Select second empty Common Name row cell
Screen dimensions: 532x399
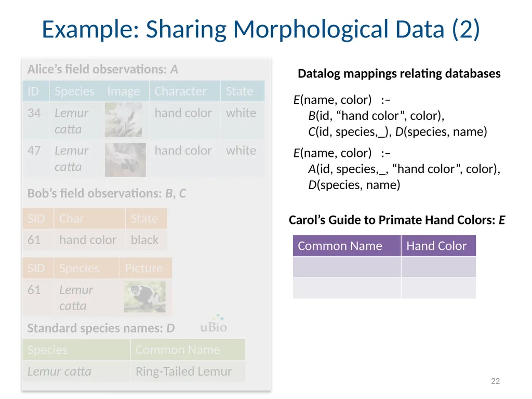[347, 288]
